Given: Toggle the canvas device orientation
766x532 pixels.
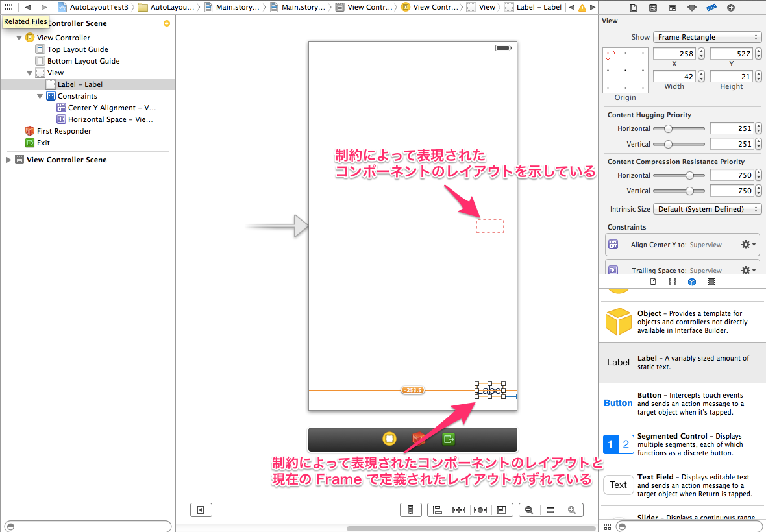Looking at the screenshot, I should 410,510.
